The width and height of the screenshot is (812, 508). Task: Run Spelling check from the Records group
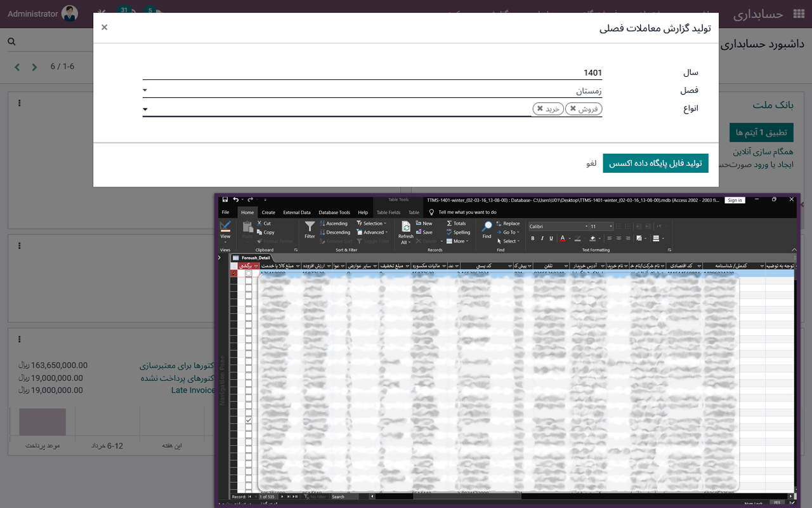(x=449, y=232)
